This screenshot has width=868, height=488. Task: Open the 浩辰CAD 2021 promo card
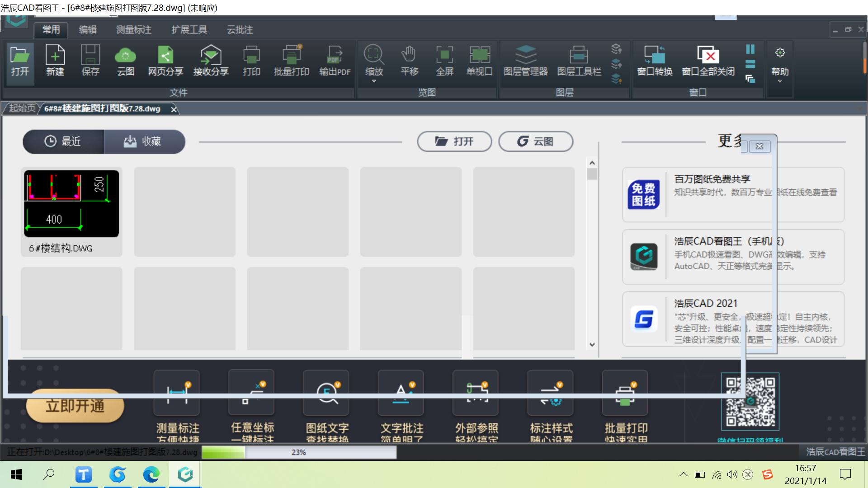tap(733, 319)
